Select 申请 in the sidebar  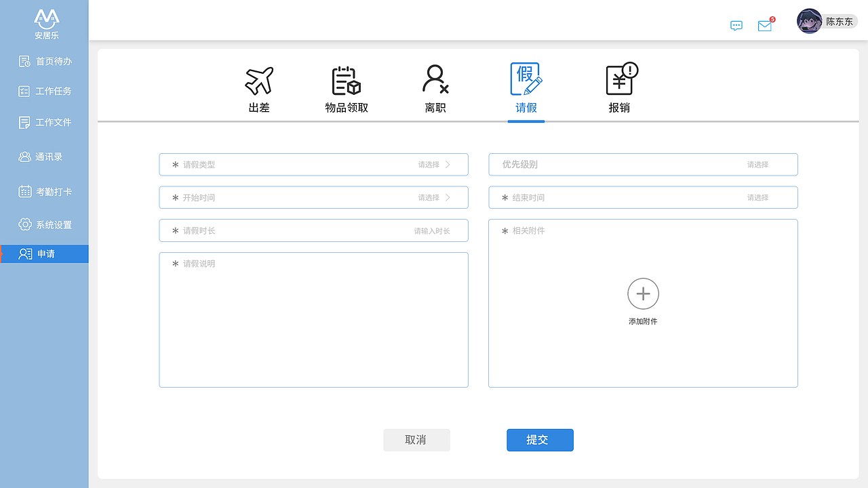pos(44,254)
